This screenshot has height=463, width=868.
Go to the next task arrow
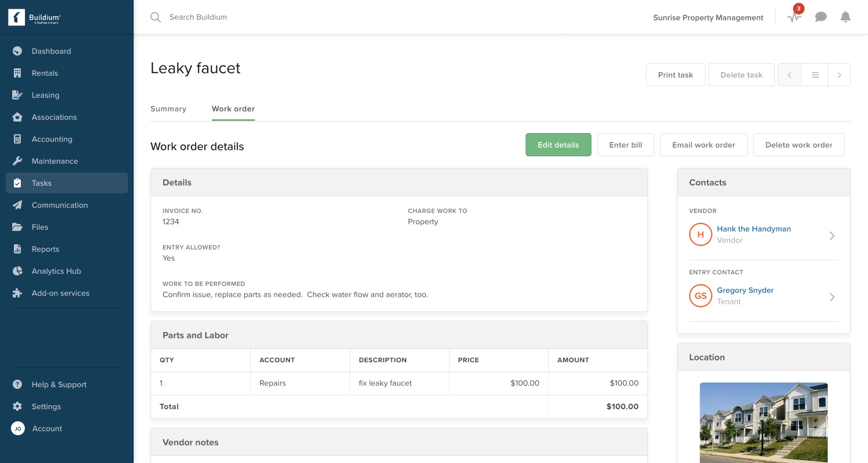pos(839,75)
